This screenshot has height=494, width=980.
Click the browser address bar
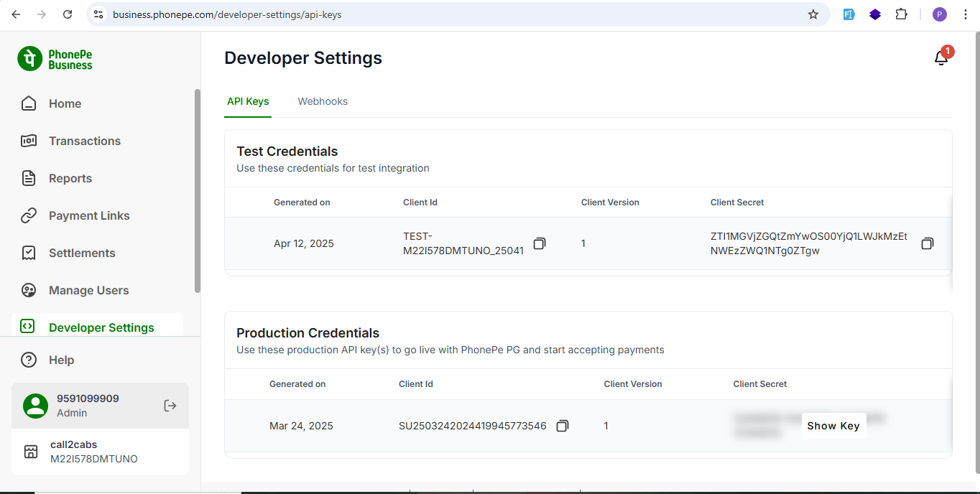click(x=453, y=14)
